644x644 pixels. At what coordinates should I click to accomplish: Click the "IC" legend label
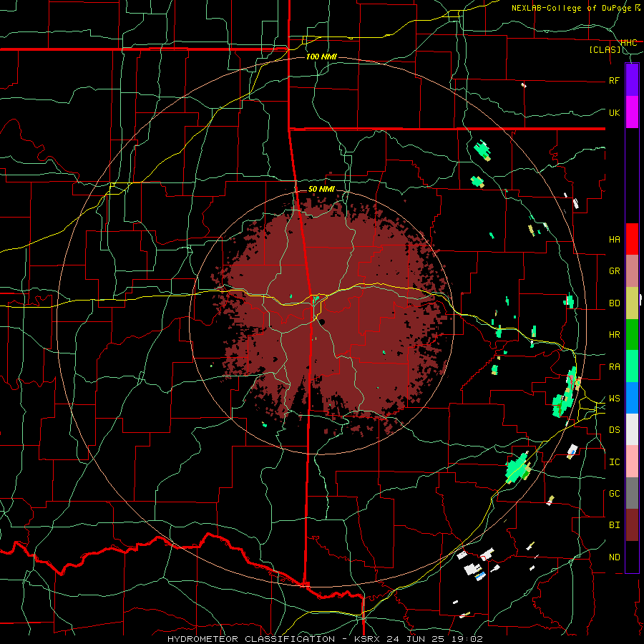[614, 462]
